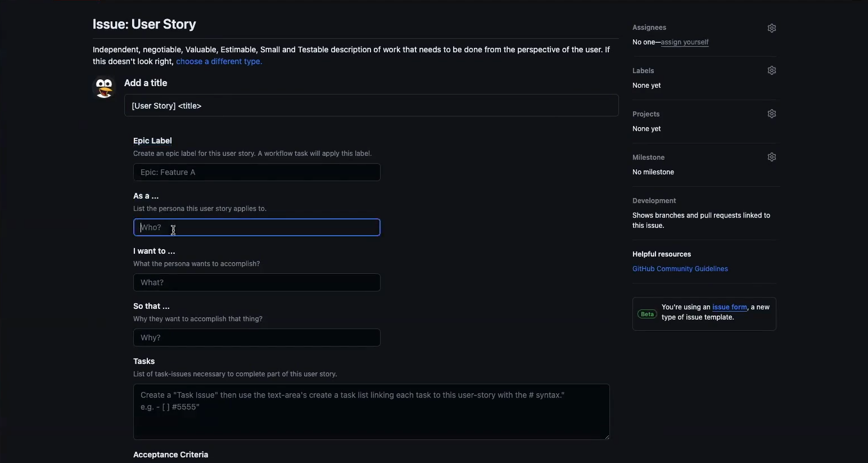Image resolution: width=868 pixels, height=463 pixels.
Task: Click the "Who?" persona field
Action: (x=256, y=227)
